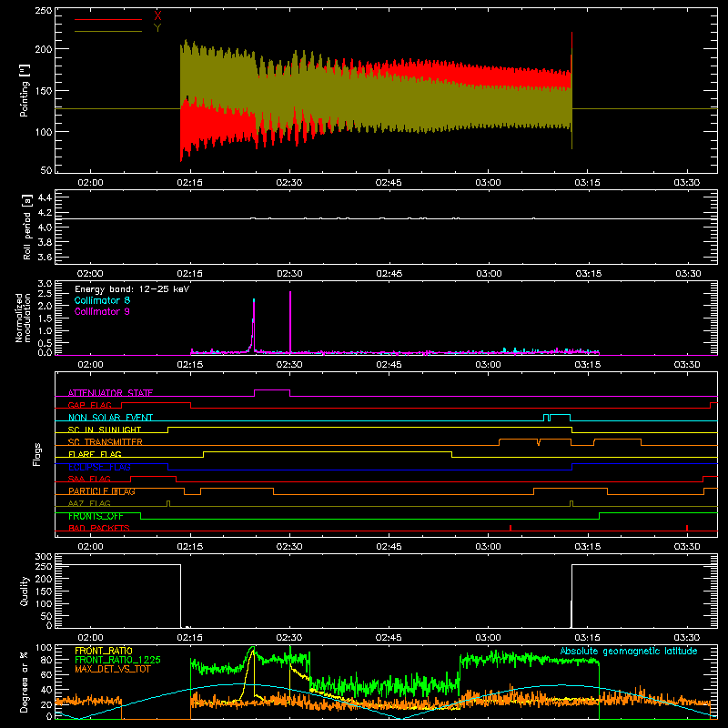728x728 pixels.
Task: Click the FLARE_FLAG label
Action: coord(95,454)
